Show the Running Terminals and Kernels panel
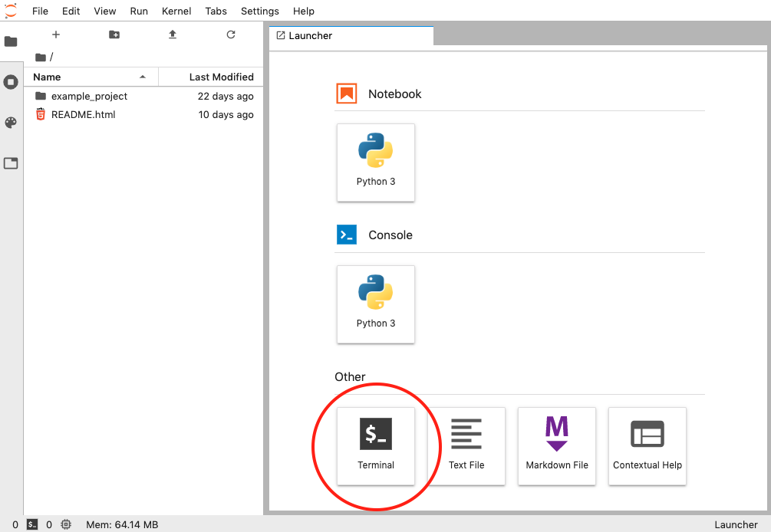This screenshot has height=532, width=771. coord(11,82)
